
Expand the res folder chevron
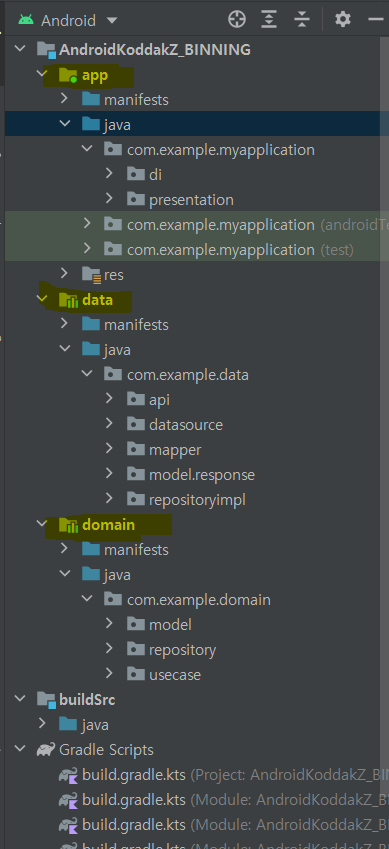point(64,274)
